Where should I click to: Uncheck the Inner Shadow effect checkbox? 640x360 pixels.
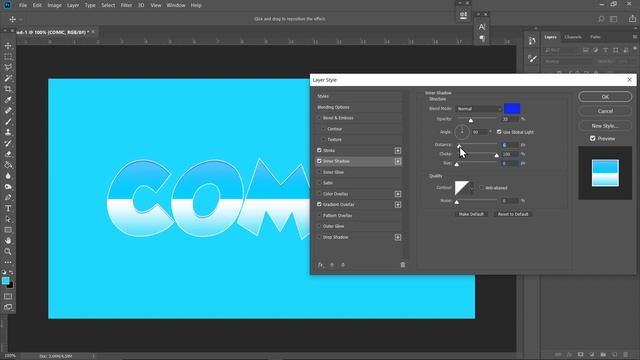point(319,161)
